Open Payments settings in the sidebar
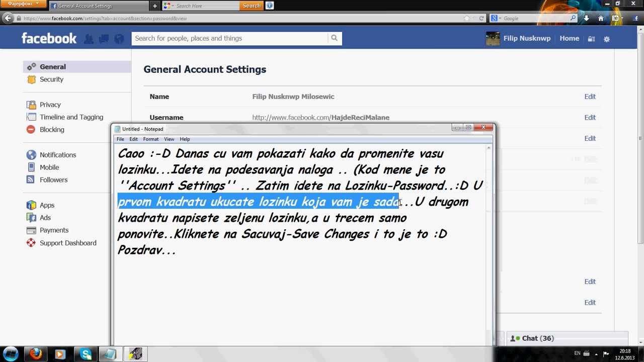The image size is (644, 362). pos(54,230)
